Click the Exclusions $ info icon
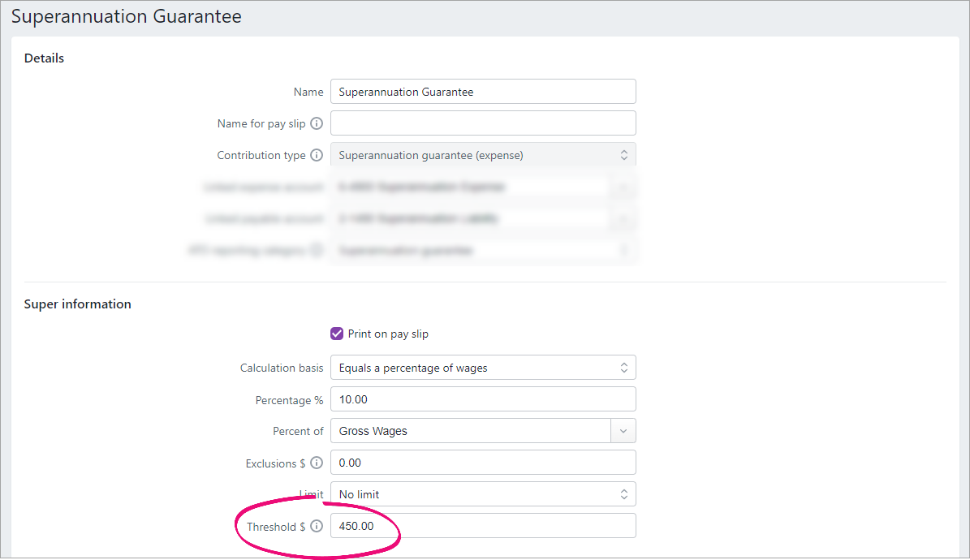970x560 pixels. click(317, 463)
